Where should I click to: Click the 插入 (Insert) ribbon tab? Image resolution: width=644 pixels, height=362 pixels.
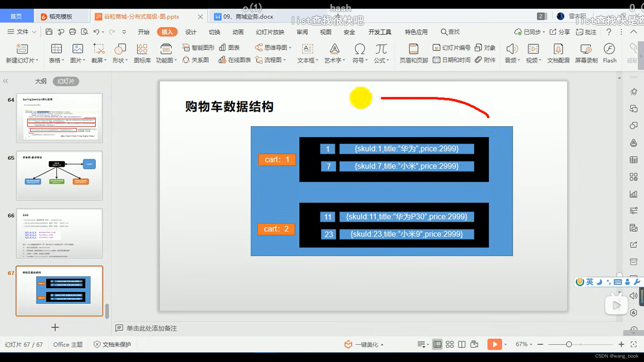[x=168, y=32]
